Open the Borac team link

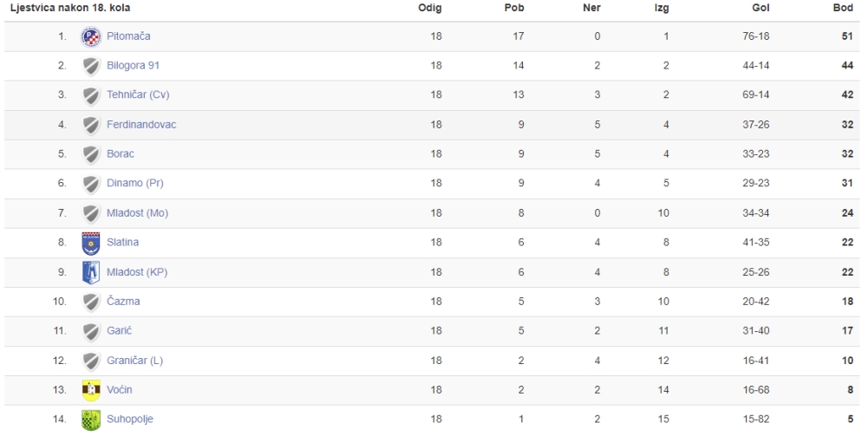point(121,153)
